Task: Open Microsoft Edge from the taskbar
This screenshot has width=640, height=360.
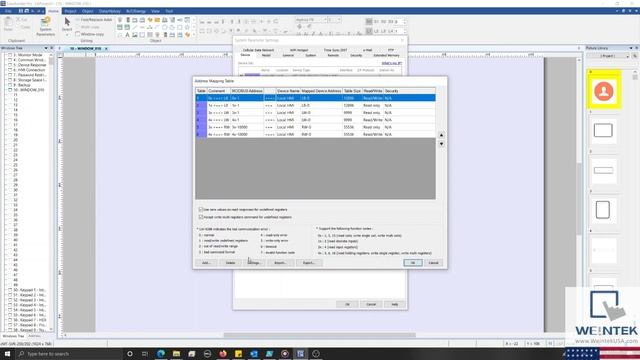Action: 161,353
